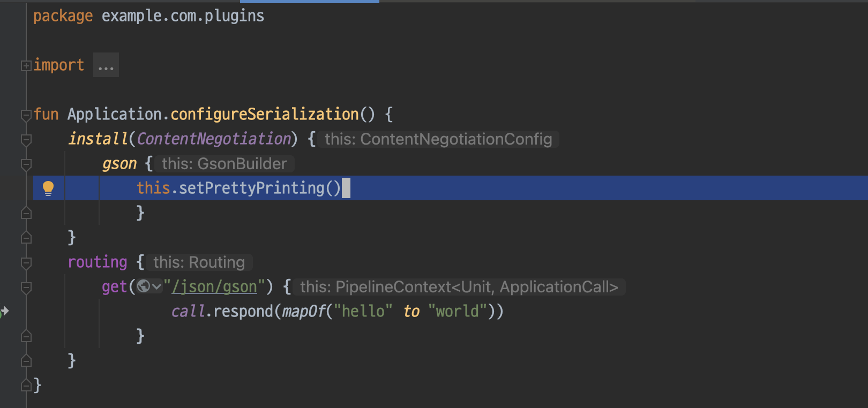Click fold end marker of gson closing brace
The height and width of the screenshot is (408, 868).
pyautogui.click(x=26, y=213)
